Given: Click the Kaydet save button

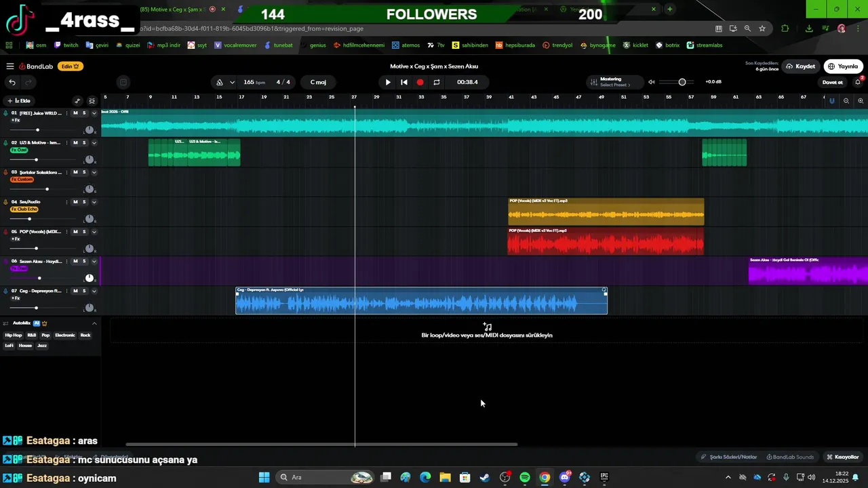Looking at the screenshot, I should tap(800, 66).
